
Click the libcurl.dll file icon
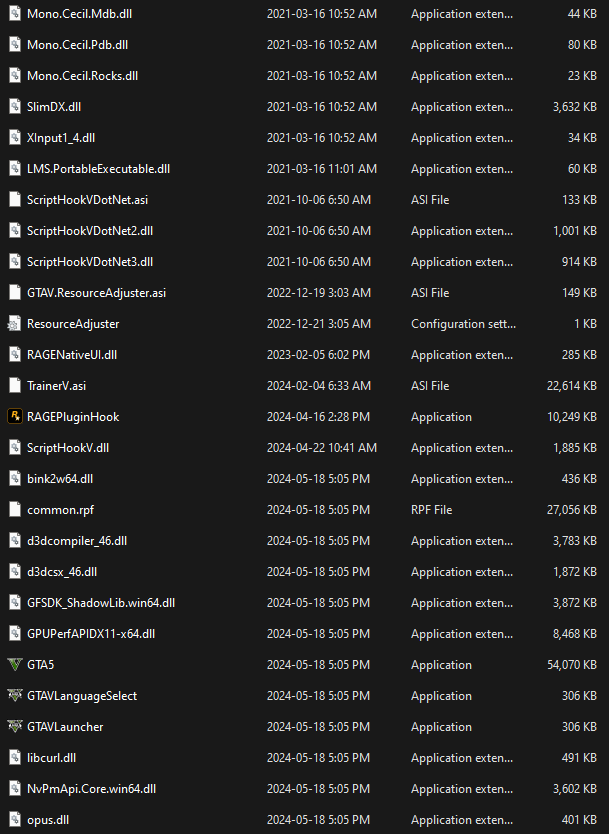point(15,757)
